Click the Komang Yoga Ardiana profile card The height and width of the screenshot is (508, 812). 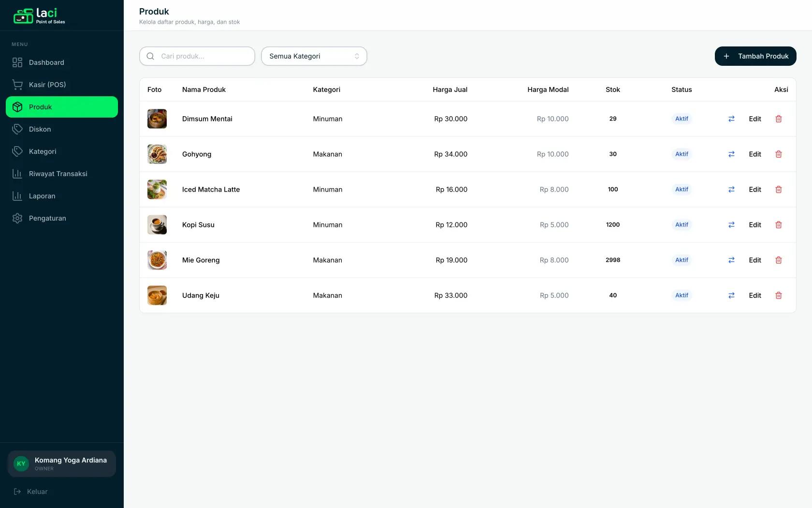[x=62, y=463]
